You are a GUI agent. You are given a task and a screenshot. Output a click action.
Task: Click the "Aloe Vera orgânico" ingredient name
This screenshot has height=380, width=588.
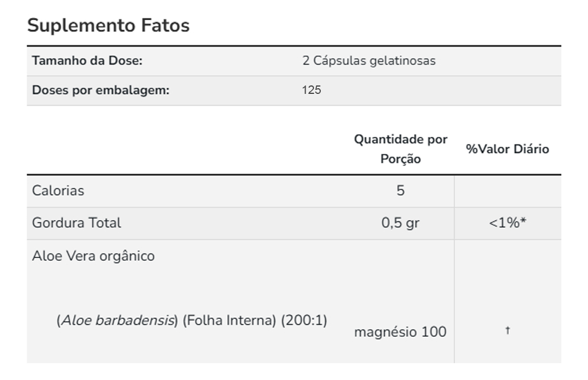click(x=93, y=256)
